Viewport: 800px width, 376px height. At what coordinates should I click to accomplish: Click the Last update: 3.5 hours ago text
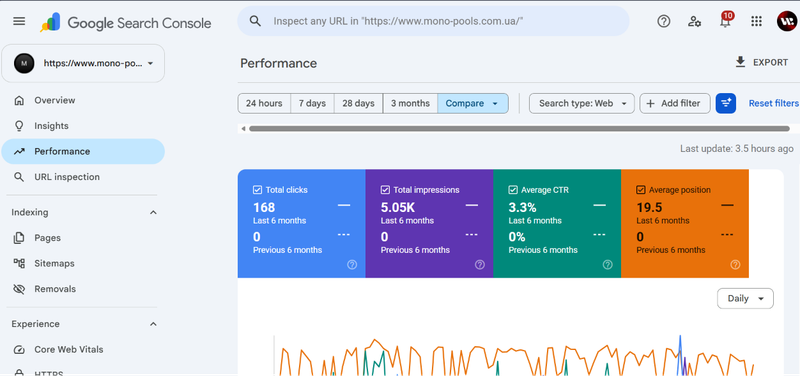[x=737, y=149]
